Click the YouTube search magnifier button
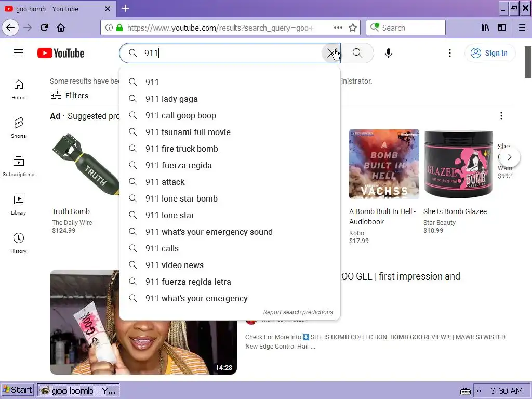 (x=357, y=53)
